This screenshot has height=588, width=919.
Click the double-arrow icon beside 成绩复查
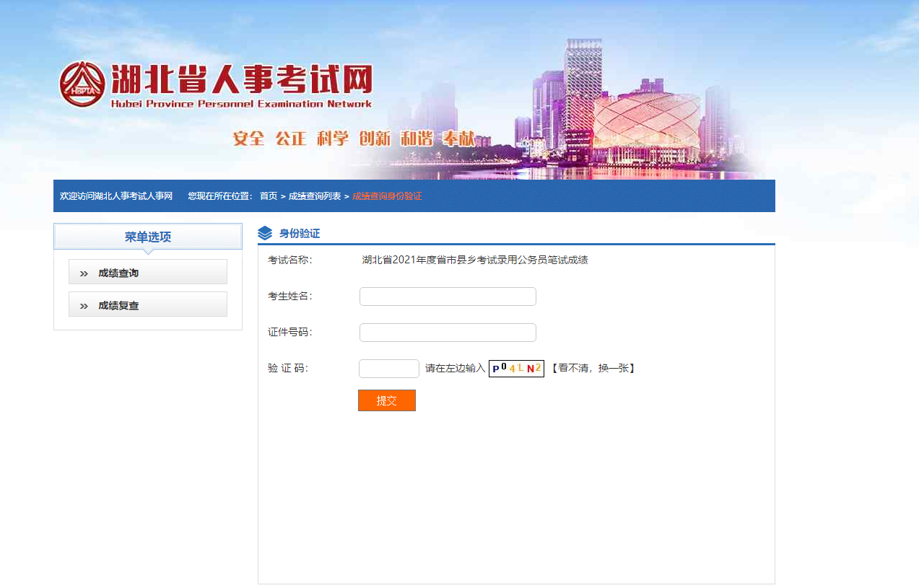click(84, 306)
